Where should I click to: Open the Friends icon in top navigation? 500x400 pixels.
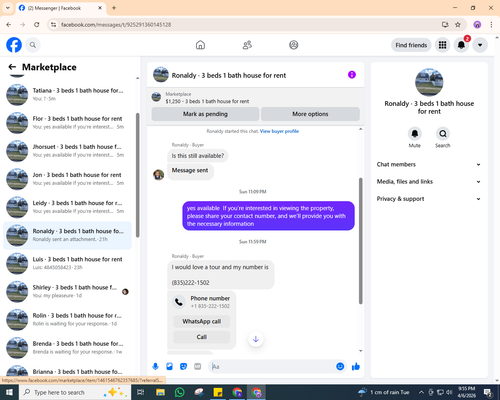point(247,45)
